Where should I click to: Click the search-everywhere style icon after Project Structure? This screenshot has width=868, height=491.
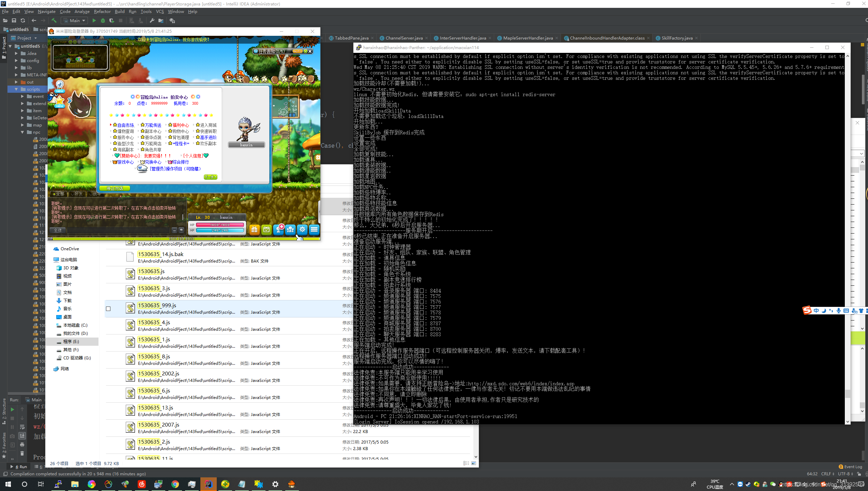[172, 21]
